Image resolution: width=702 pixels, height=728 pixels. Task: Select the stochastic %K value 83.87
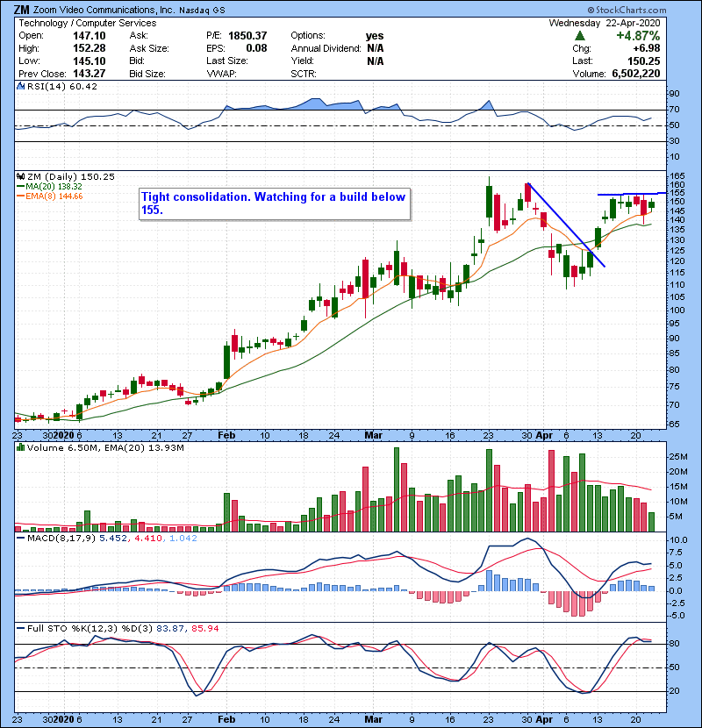(x=170, y=628)
